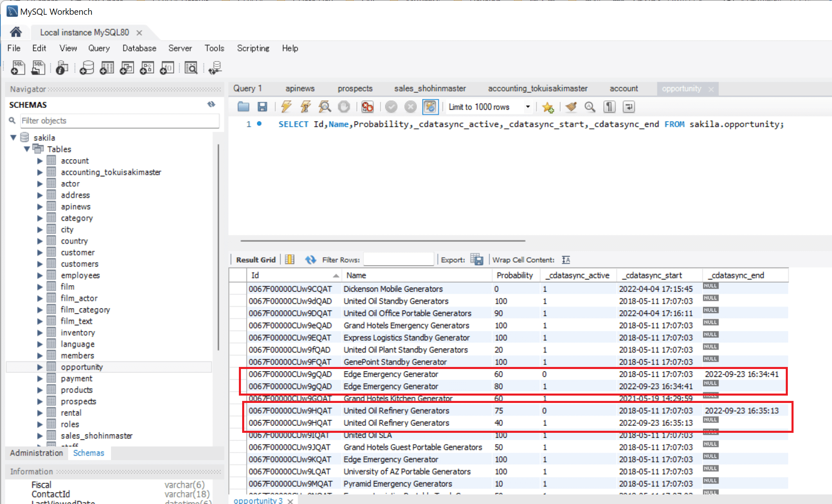The image size is (832, 504).
Task: Open the Limit to 1000 rows dropdown
Action: point(528,107)
